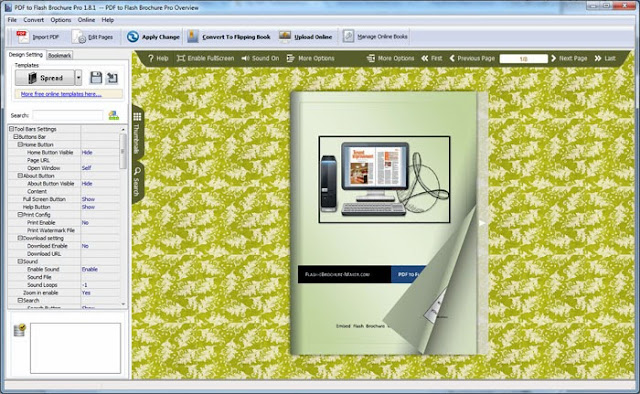The height and width of the screenshot is (394, 640).
Task: Click Help Button value Show
Action: coord(88,207)
